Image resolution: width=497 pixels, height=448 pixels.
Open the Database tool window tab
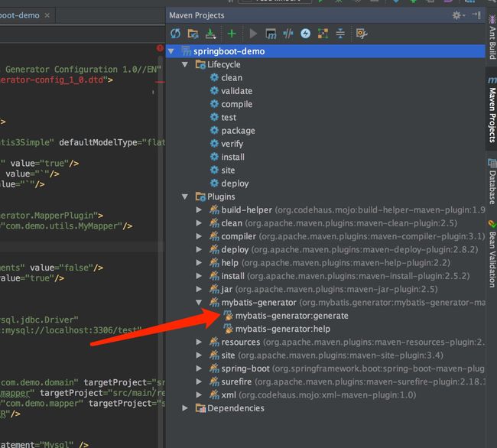click(x=492, y=183)
